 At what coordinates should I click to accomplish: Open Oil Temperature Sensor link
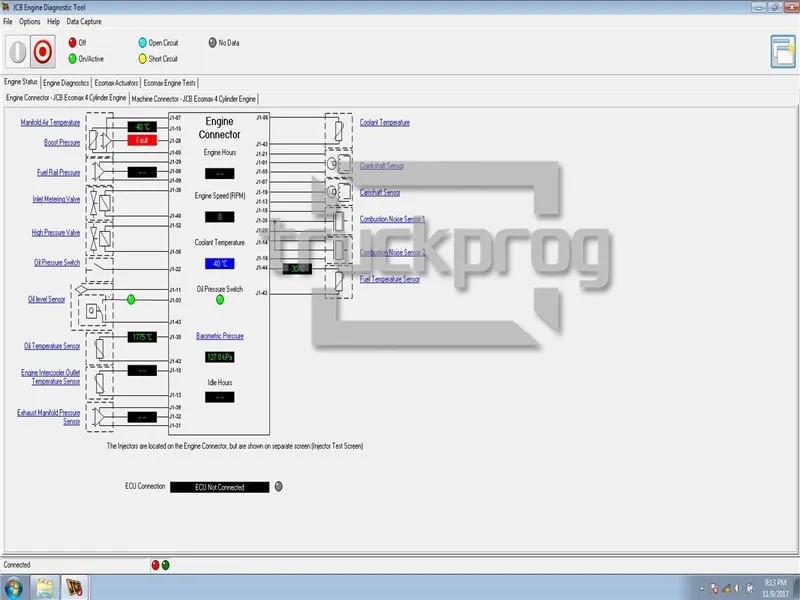pos(52,346)
